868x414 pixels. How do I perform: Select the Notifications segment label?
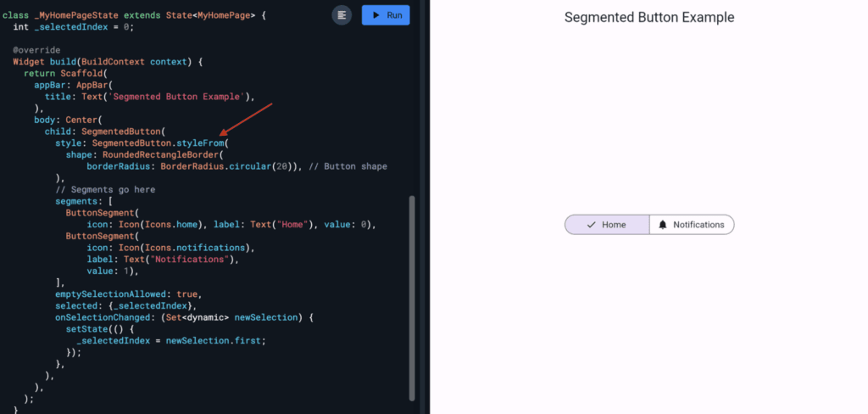tap(698, 225)
